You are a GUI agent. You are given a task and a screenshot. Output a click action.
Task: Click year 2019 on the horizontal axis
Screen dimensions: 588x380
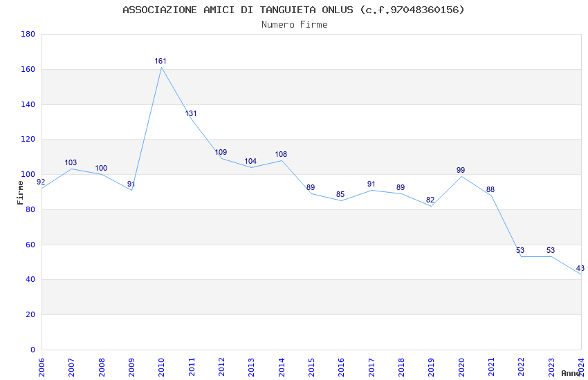pos(431,368)
